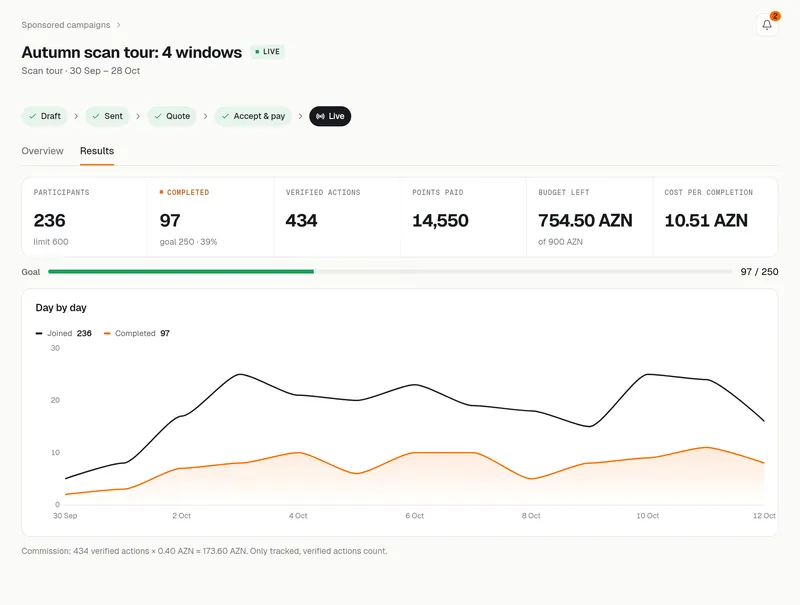Click the Cost per completion 10.51 AZN

(706, 220)
